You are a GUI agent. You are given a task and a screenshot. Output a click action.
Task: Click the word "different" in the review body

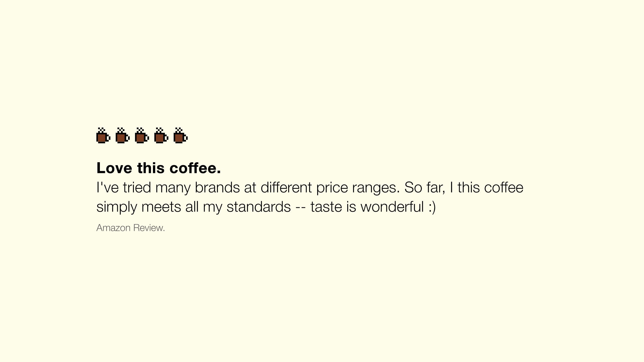point(286,187)
